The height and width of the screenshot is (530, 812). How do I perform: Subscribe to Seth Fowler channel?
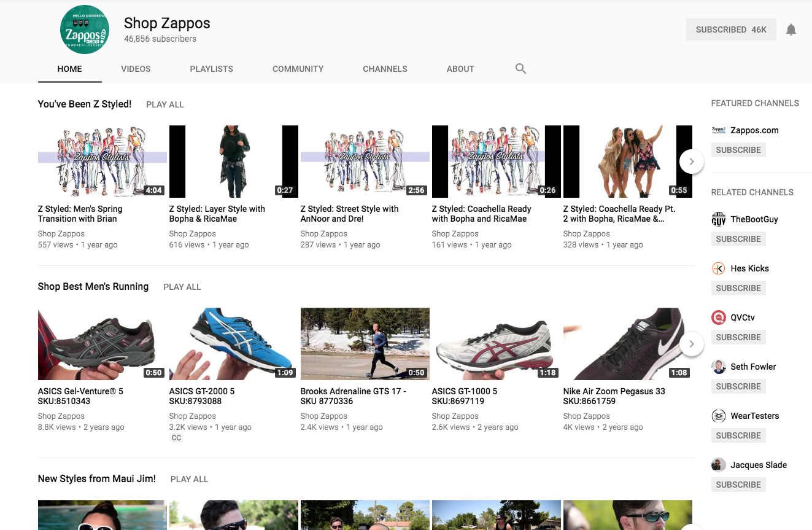coord(738,386)
